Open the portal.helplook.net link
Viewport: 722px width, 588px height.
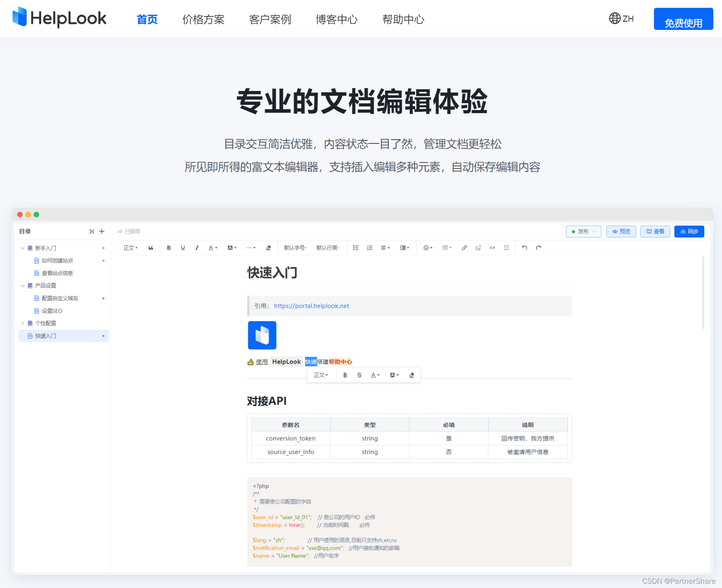(x=312, y=306)
